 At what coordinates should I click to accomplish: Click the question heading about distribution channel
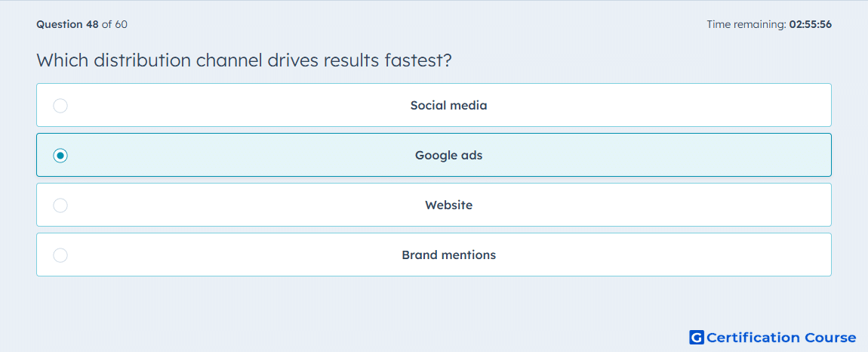click(x=244, y=60)
